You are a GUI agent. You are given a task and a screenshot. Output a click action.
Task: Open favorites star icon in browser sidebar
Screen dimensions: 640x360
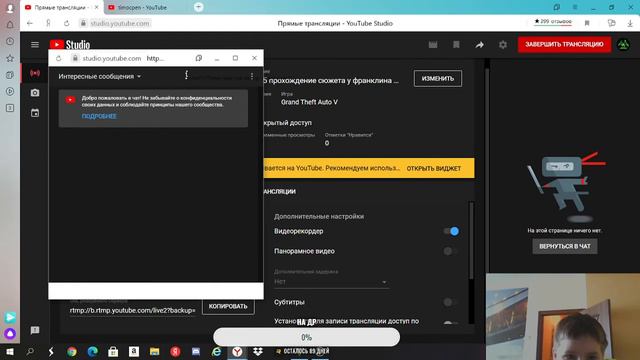click(10, 58)
